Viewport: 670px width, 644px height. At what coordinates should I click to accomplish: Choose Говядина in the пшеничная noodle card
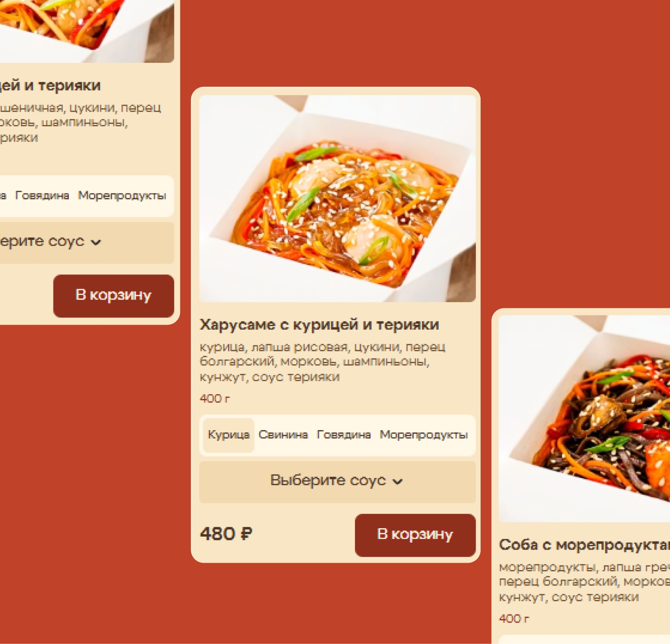click(x=42, y=196)
